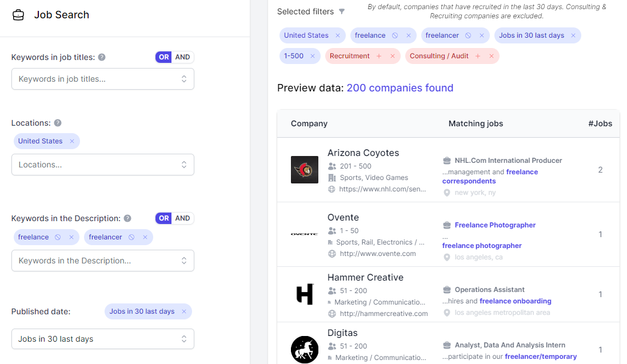Click the Company column header

pos(309,123)
